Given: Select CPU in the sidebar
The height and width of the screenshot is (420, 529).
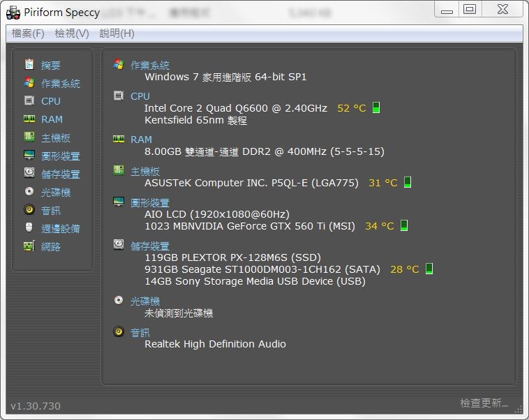Looking at the screenshot, I should click(x=51, y=101).
